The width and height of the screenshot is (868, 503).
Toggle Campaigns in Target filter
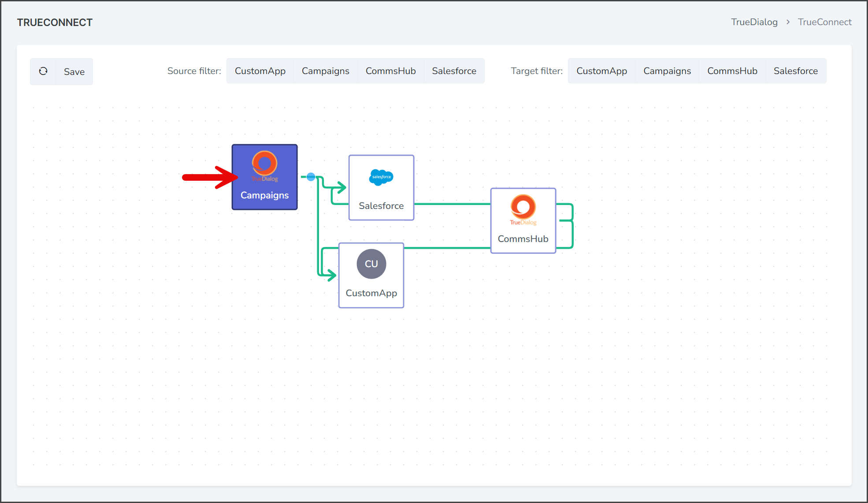[667, 71]
